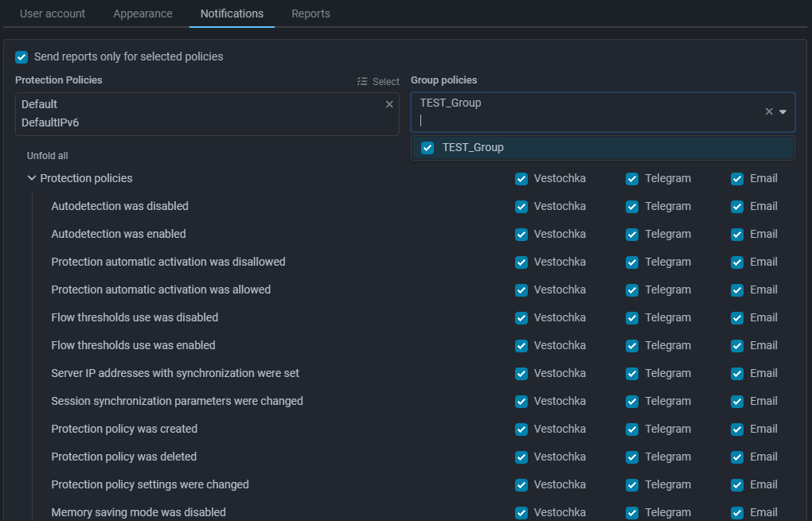Uncheck Telegram in Protection policies header row
This screenshot has width=812, height=521.
[x=632, y=179]
